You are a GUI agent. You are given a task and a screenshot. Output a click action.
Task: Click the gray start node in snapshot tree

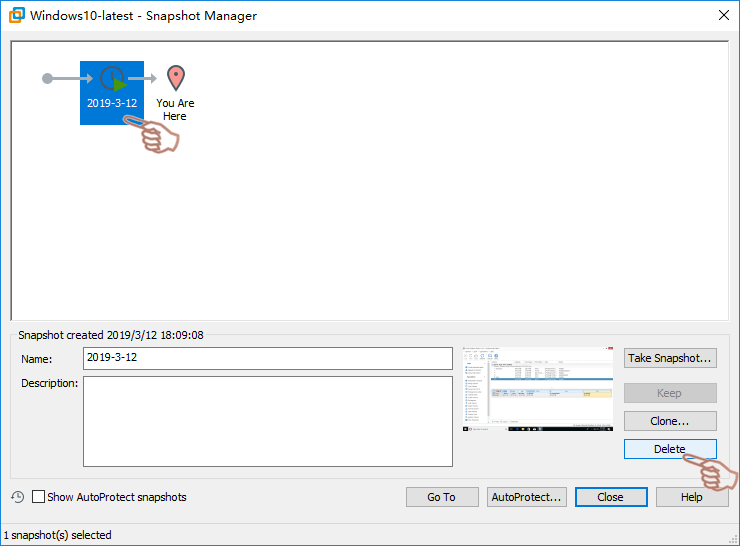click(48, 78)
